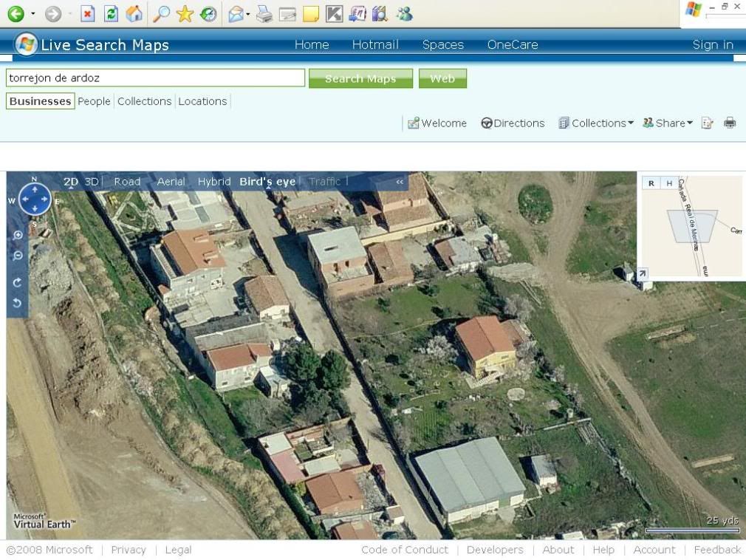Switch to the Locations search tab
The width and height of the screenshot is (746, 560).
pyautogui.click(x=202, y=101)
